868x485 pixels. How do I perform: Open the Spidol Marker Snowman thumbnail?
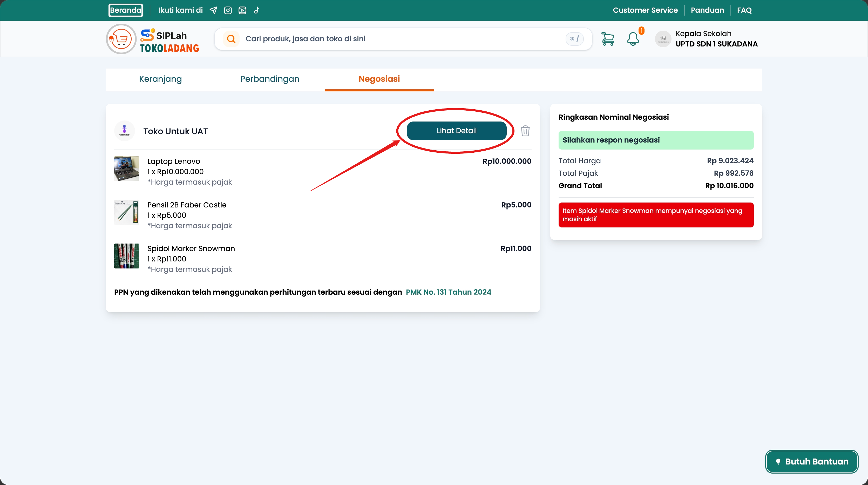126,256
